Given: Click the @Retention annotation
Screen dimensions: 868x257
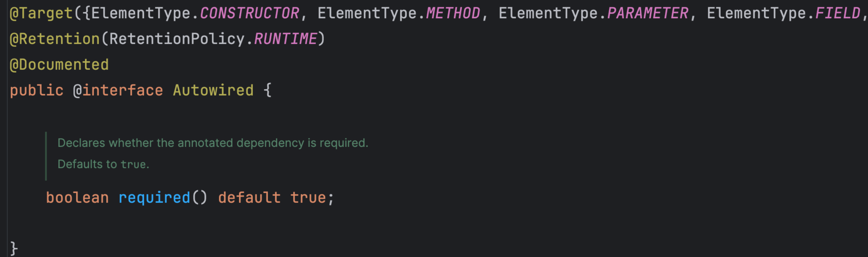Looking at the screenshot, I should pyautogui.click(x=54, y=39).
